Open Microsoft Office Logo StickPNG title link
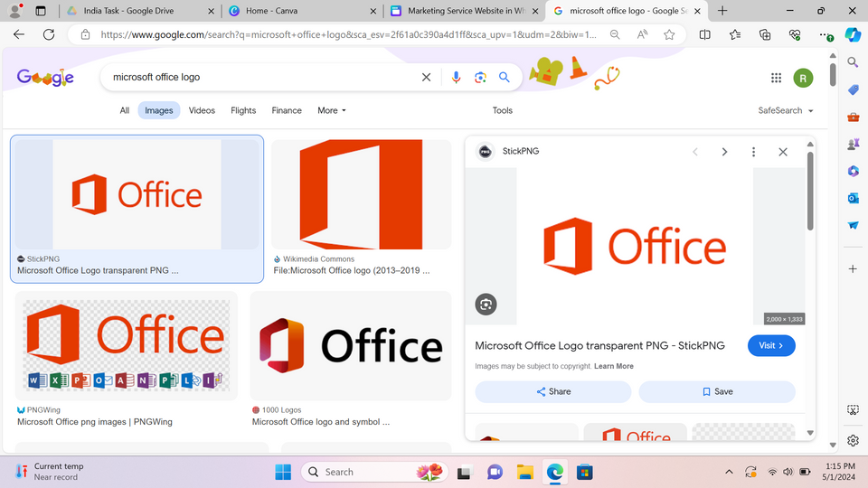The width and height of the screenshot is (868, 488). click(599, 346)
